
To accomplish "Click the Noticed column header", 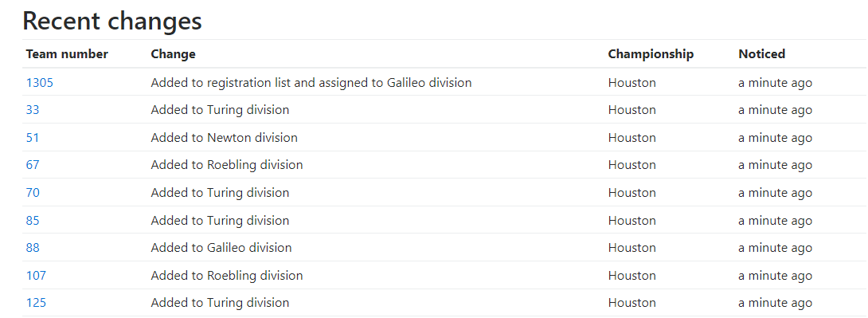I will [x=762, y=53].
